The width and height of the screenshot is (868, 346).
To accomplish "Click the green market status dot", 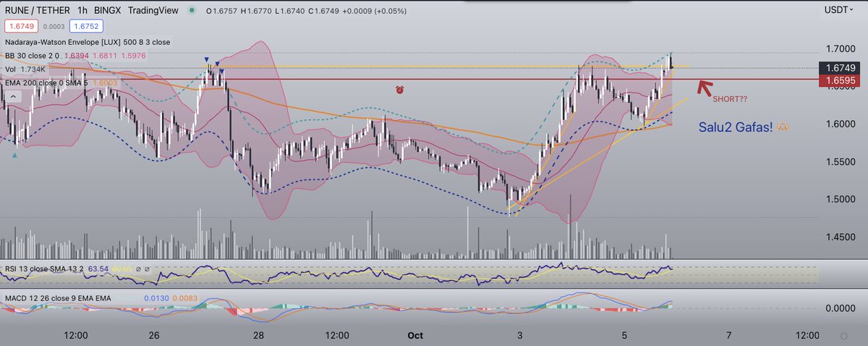I will point(190,11).
